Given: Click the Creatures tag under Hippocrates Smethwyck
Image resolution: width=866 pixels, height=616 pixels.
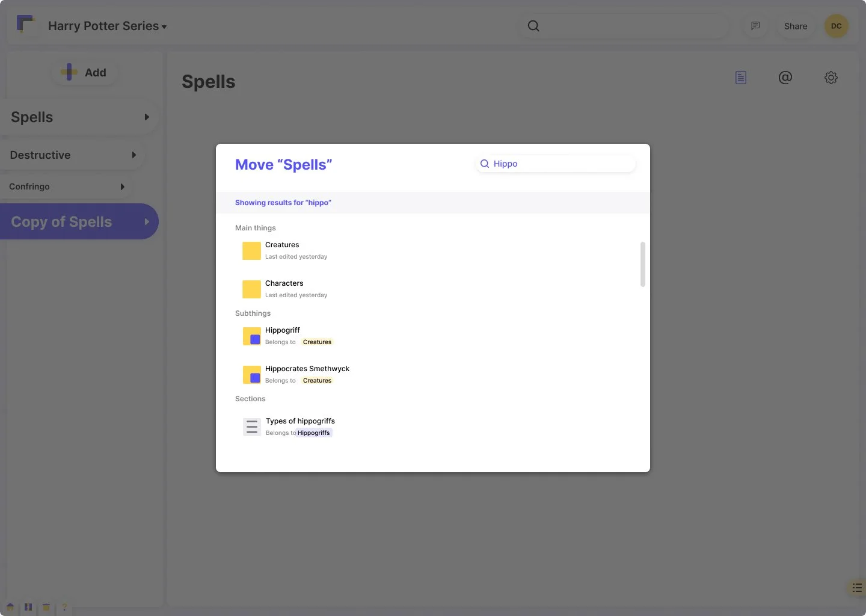Looking at the screenshot, I should 317,381.
